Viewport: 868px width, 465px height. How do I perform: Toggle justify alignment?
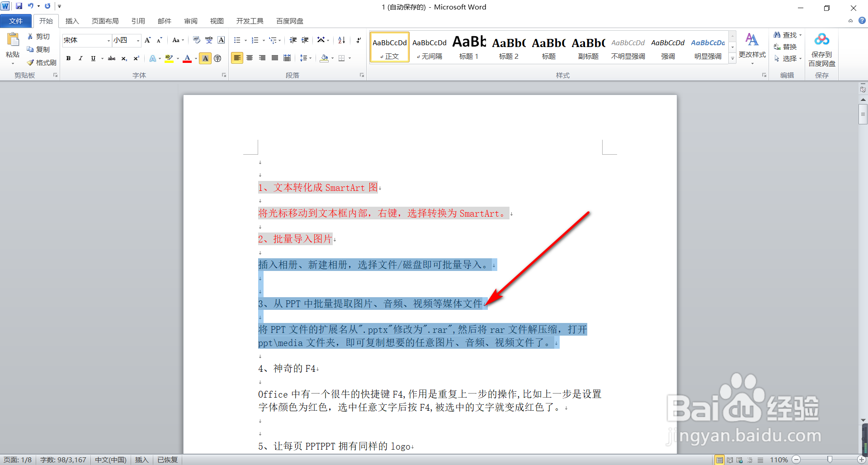pyautogui.click(x=275, y=58)
